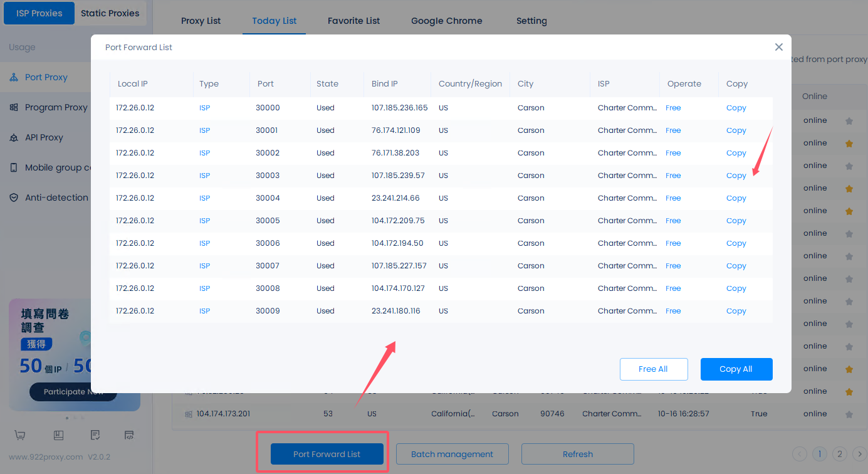Free port 30009
Viewport: 868px width, 474px height.
click(x=673, y=311)
